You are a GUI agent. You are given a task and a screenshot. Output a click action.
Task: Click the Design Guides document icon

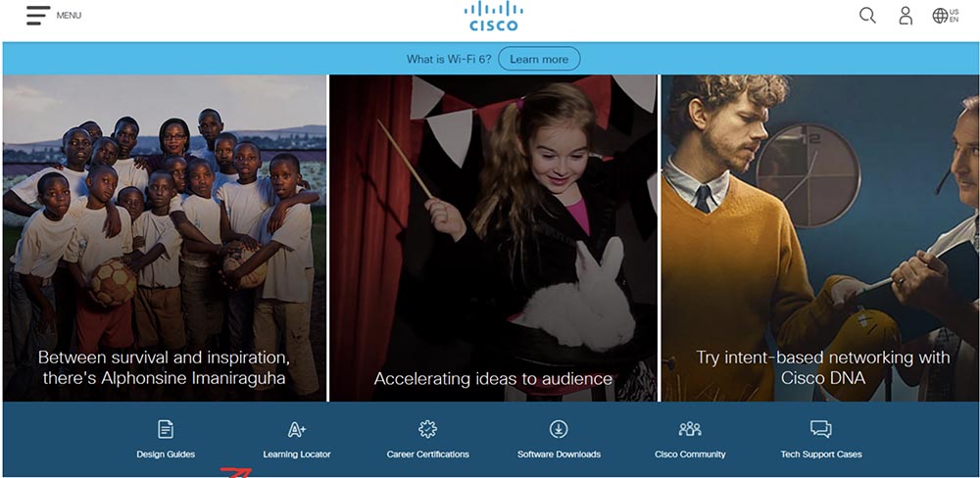click(166, 429)
